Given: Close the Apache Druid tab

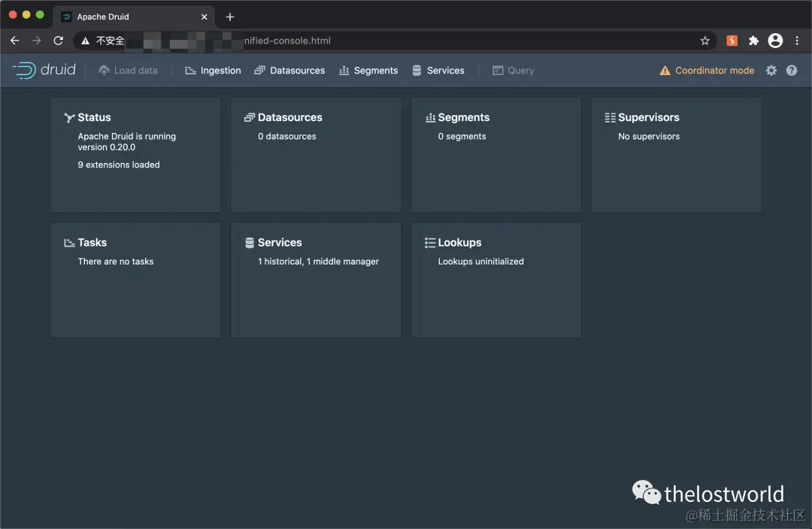Looking at the screenshot, I should [x=204, y=17].
